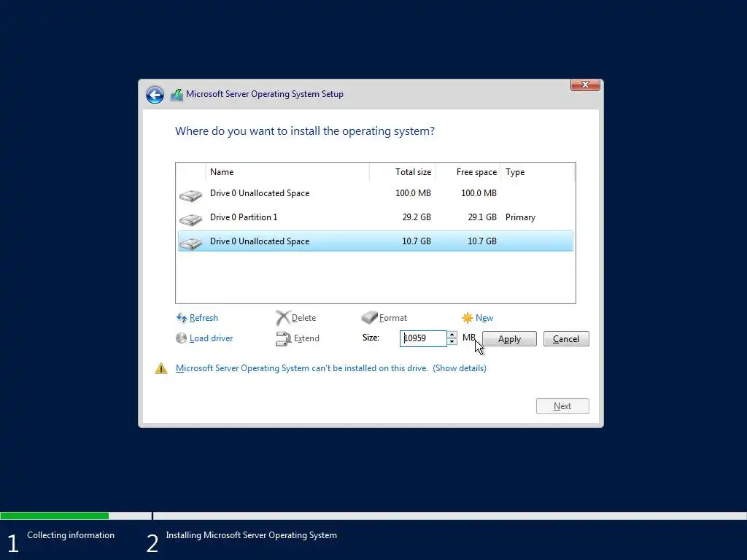Viewport: 747px width, 560px height.
Task: Go back using the blue arrow button
Action: 155,95
